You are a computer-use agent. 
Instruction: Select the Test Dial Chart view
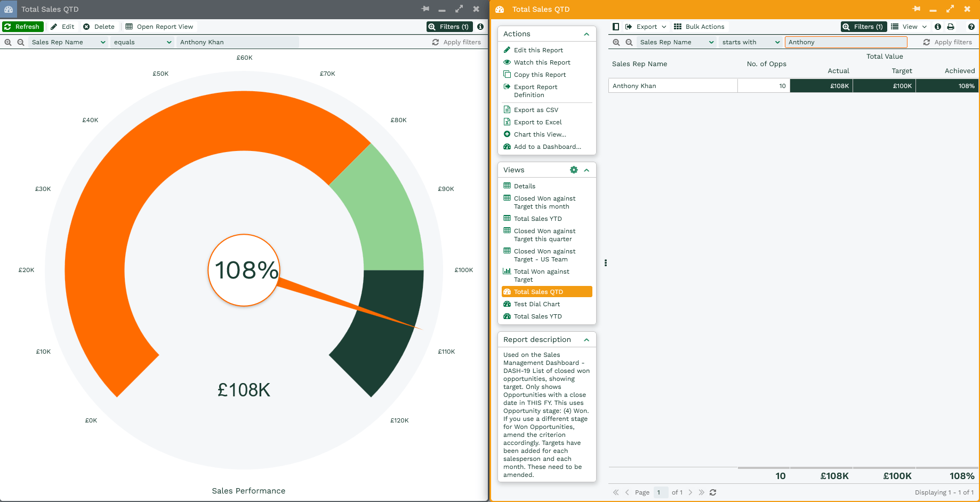point(536,304)
